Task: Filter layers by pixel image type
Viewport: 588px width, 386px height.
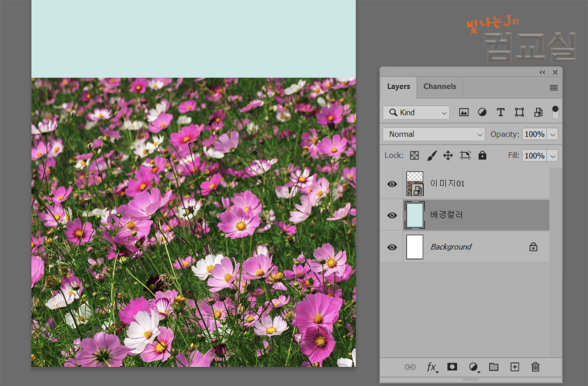Action: coord(463,112)
